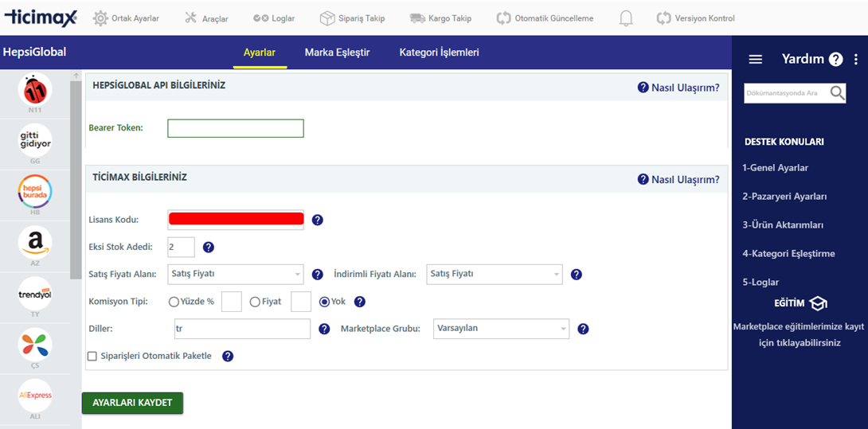The height and width of the screenshot is (429, 868).
Task: Open the Marketplace Grubu dropdown
Action: [501, 328]
